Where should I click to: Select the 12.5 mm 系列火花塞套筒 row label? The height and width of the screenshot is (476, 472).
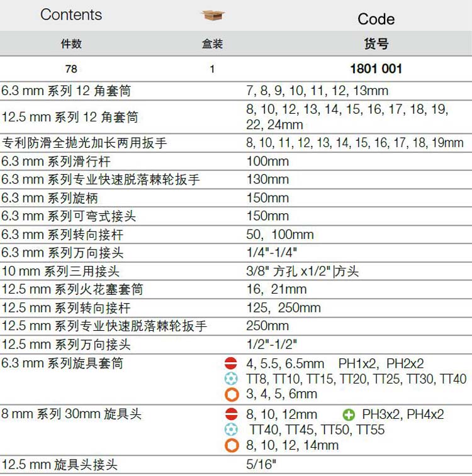(72, 289)
